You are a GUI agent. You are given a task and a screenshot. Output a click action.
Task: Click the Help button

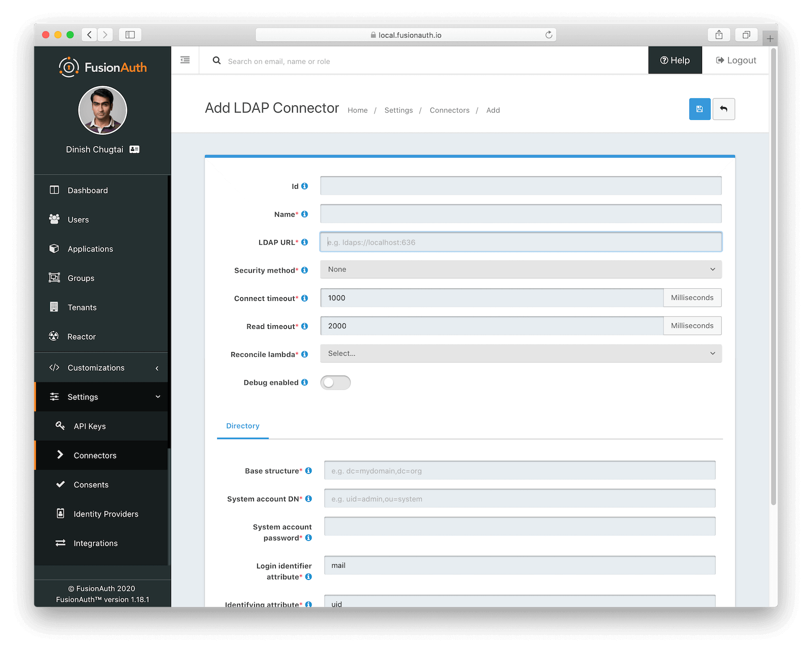(x=675, y=60)
